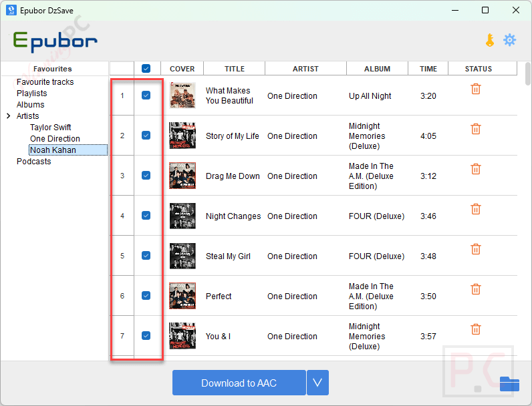Delete Night Changes track
The height and width of the screenshot is (406, 532).
coord(476,209)
